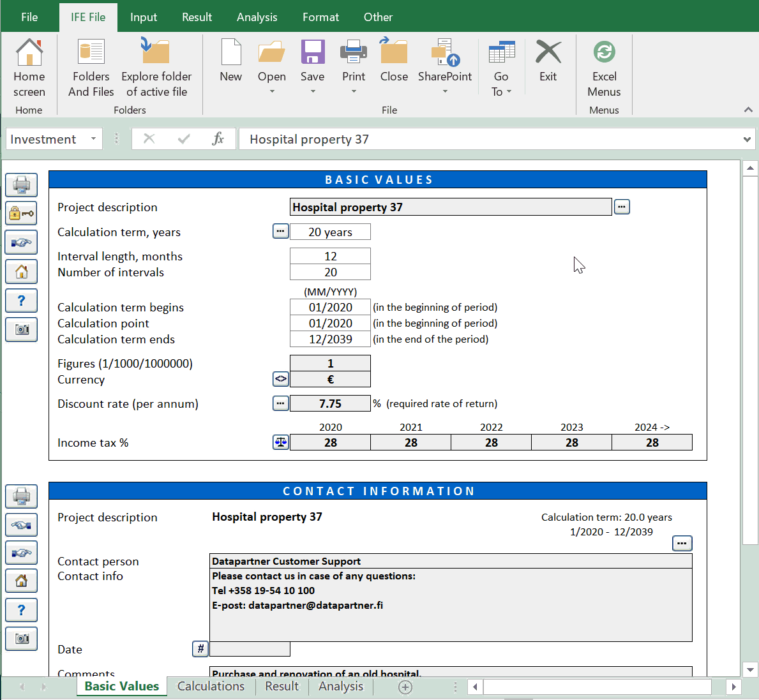Add a new sheet with plus button
The width and height of the screenshot is (759, 700).
click(405, 687)
